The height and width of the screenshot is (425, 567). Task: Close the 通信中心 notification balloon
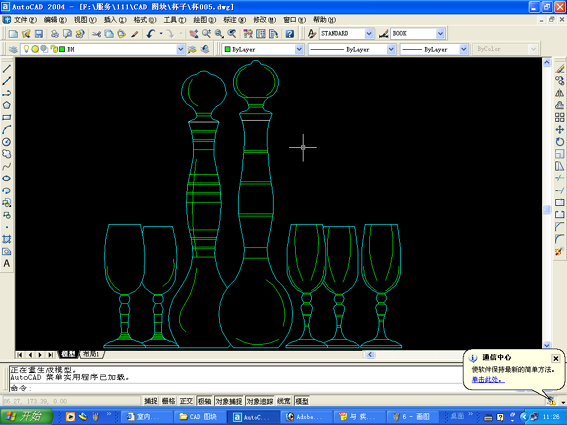tap(556, 358)
